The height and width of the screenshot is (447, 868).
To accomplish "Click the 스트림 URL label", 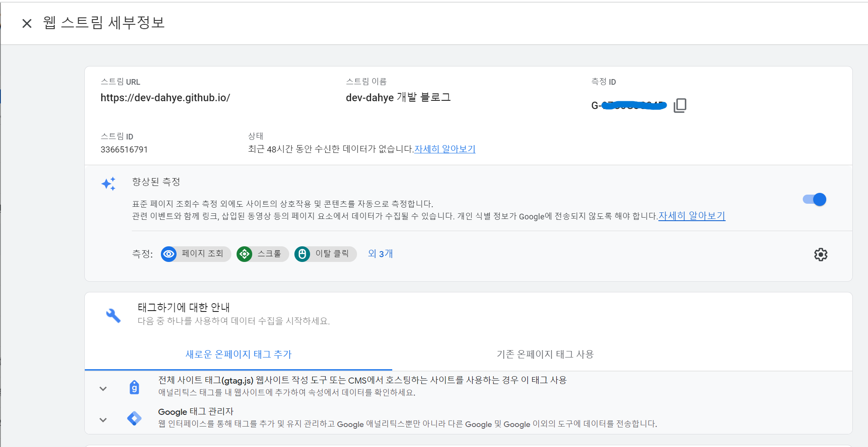I will point(120,82).
